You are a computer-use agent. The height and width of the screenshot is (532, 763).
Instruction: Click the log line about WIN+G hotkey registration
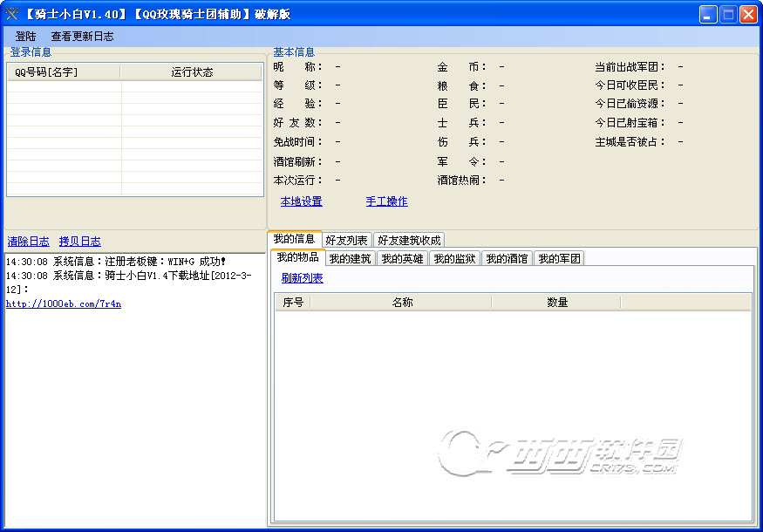116,262
